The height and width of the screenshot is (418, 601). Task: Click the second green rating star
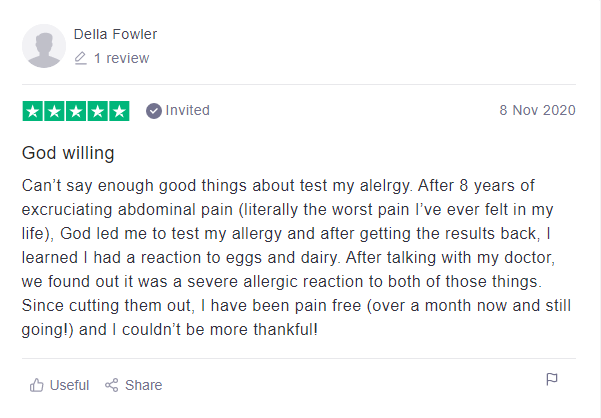[54, 111]
